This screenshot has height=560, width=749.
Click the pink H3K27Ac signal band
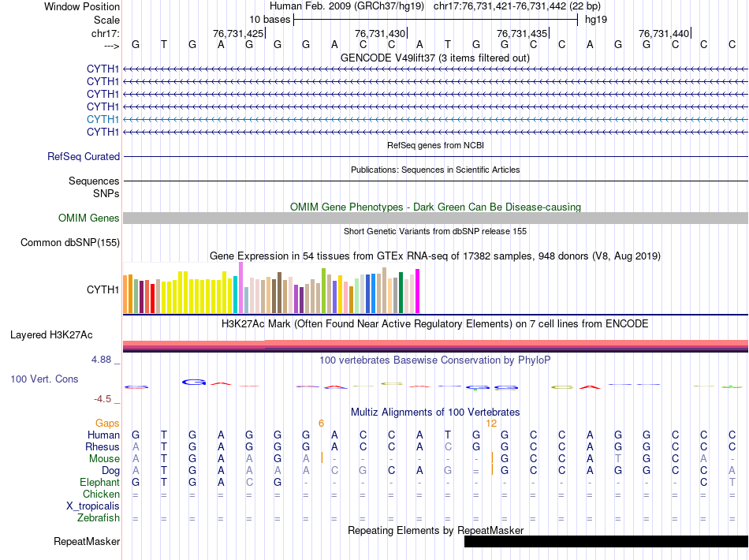pos(434,342)
